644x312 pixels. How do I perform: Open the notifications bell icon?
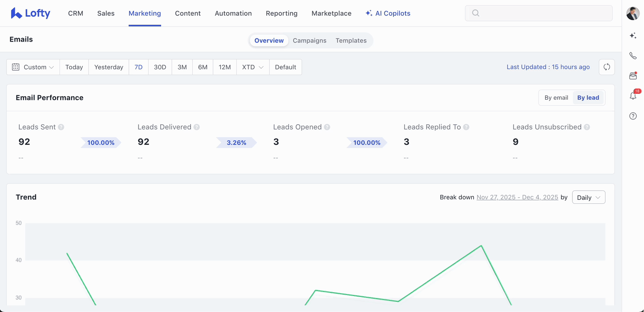[633, 96]
